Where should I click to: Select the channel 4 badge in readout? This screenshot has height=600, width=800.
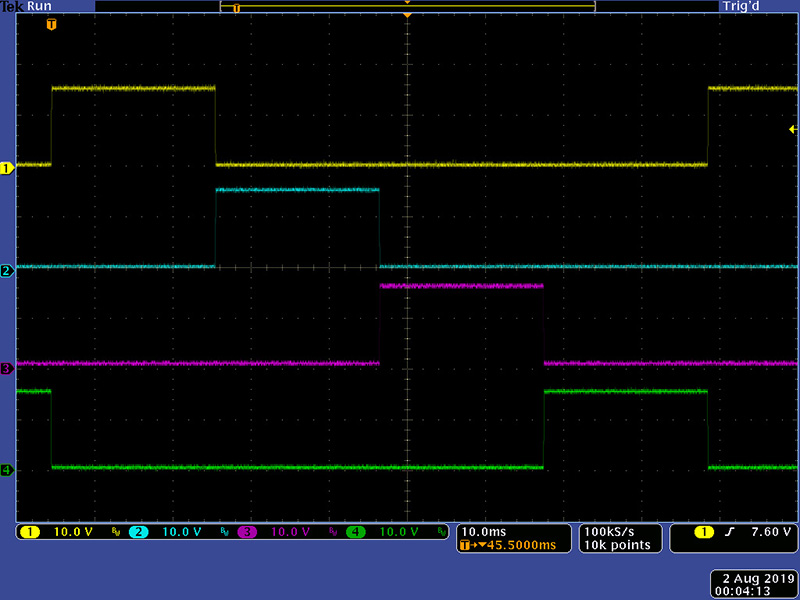(355, 532)
